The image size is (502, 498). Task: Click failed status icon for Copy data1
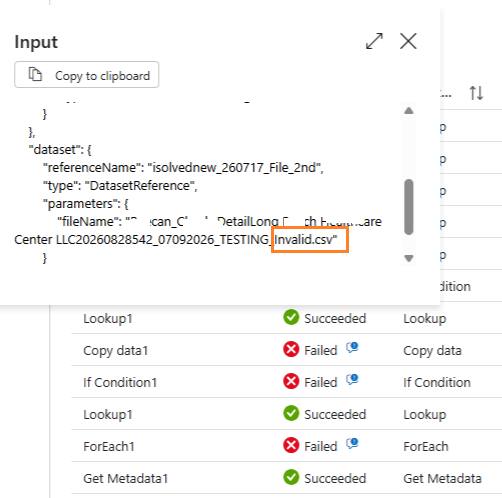tap(291, 350)
